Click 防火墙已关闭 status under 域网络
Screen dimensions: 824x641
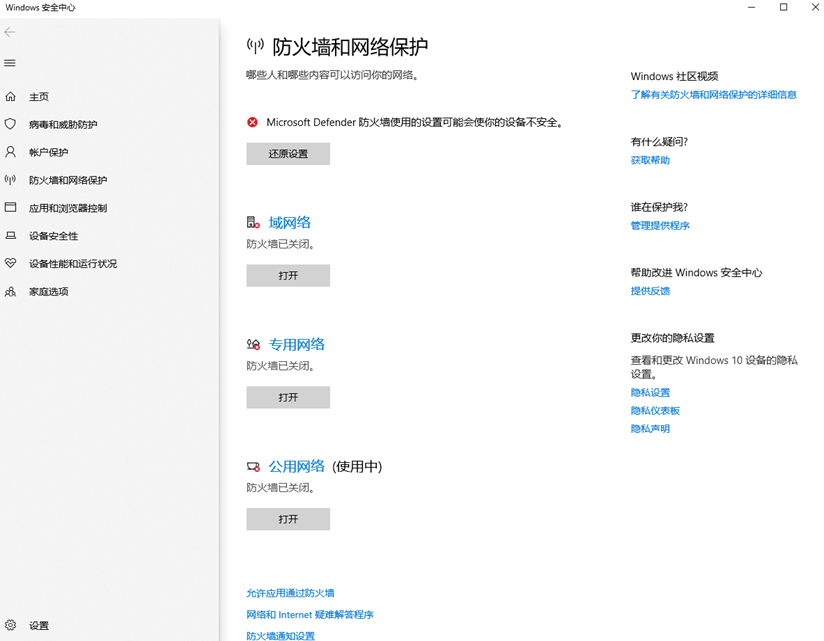pos(281,244)
